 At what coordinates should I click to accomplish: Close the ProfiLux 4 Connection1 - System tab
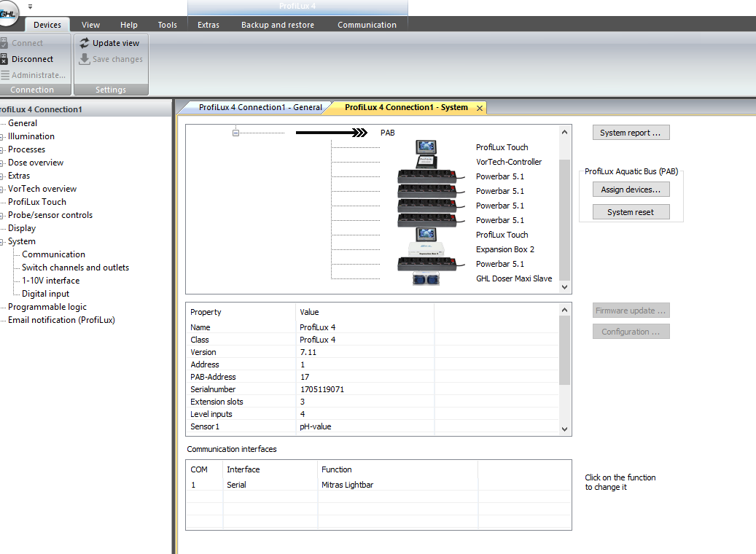pyautogui.click(x=480, y=108)
